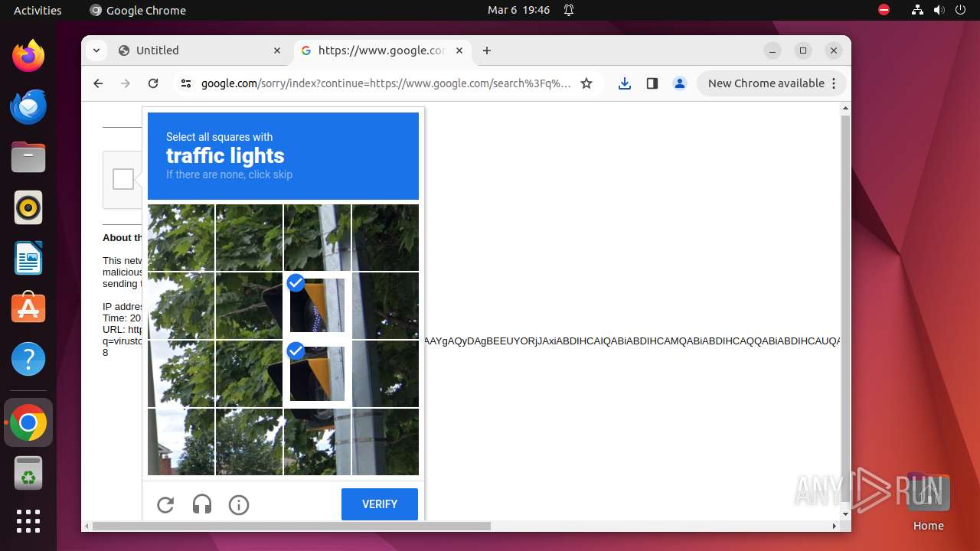Image resolution: width=980 pixels, height=551 pixels.
Task: Reload the page with the refresh icon
Action: tap(153, 83)
